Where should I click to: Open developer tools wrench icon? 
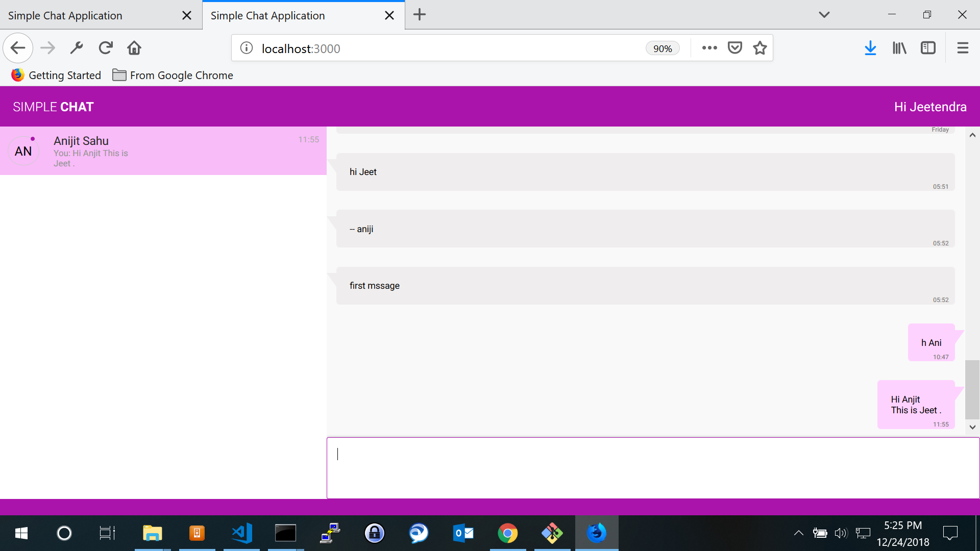(77, 48)
